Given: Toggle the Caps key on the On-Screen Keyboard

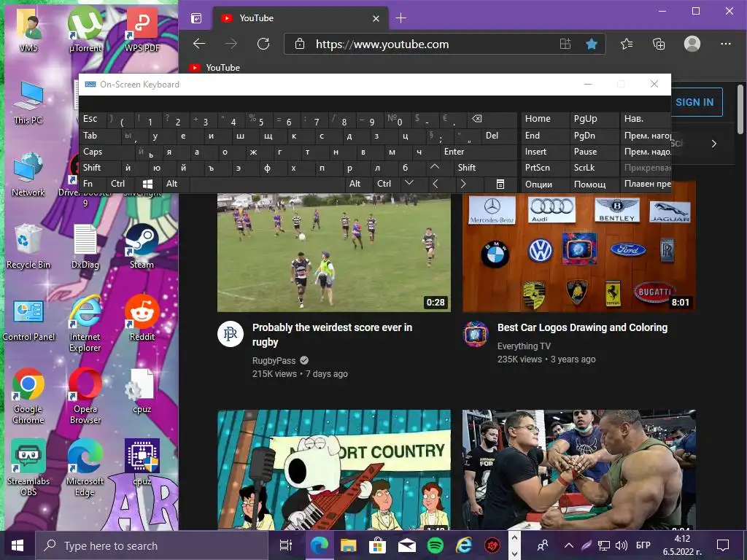Looking at the screenshot, I should click(107, 152).
